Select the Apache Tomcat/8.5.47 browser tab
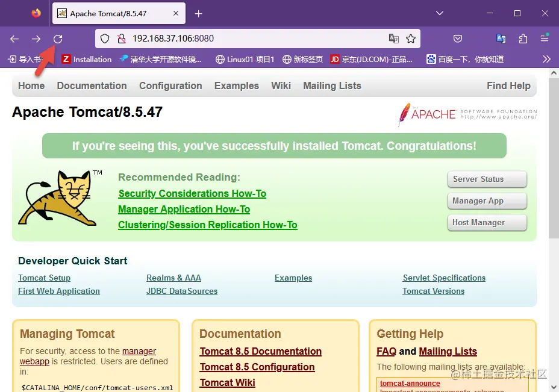Viewport: 559px width, 392px height. coord(119,13)
